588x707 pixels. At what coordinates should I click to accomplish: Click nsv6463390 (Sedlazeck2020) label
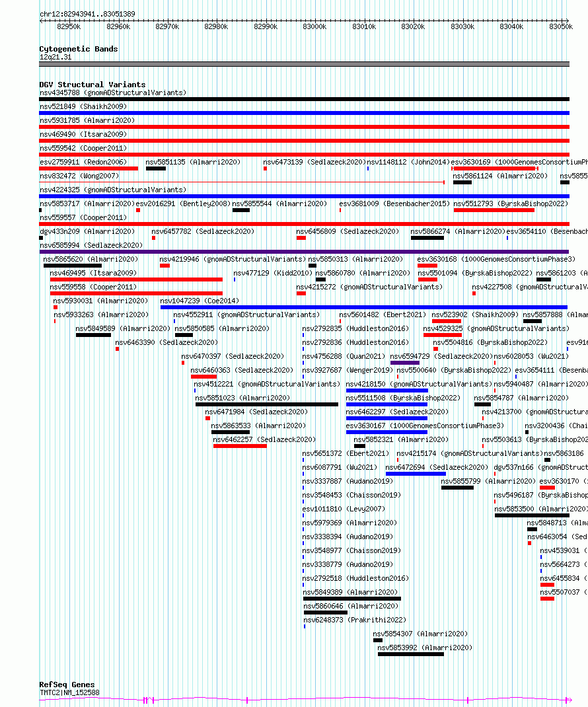coord(166,343)
